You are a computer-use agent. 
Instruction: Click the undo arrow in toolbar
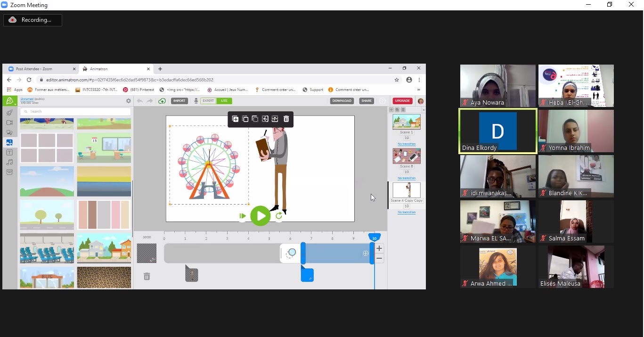point(140,101)
